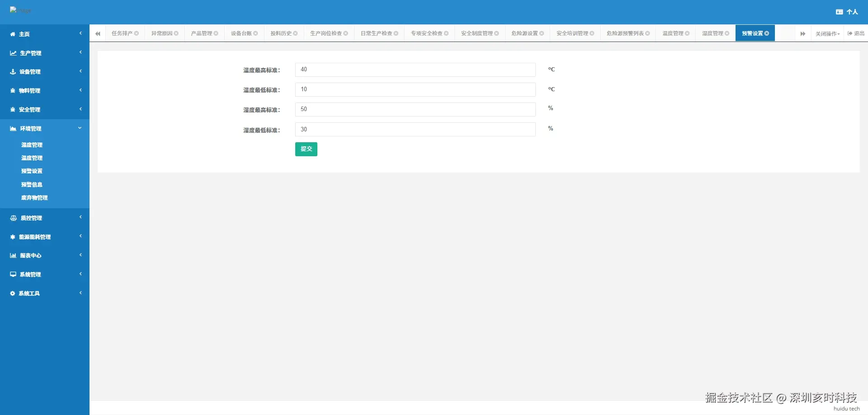Close the 危险源设置 tab
The image size is (868, 415).
click(x=542, y=33)
